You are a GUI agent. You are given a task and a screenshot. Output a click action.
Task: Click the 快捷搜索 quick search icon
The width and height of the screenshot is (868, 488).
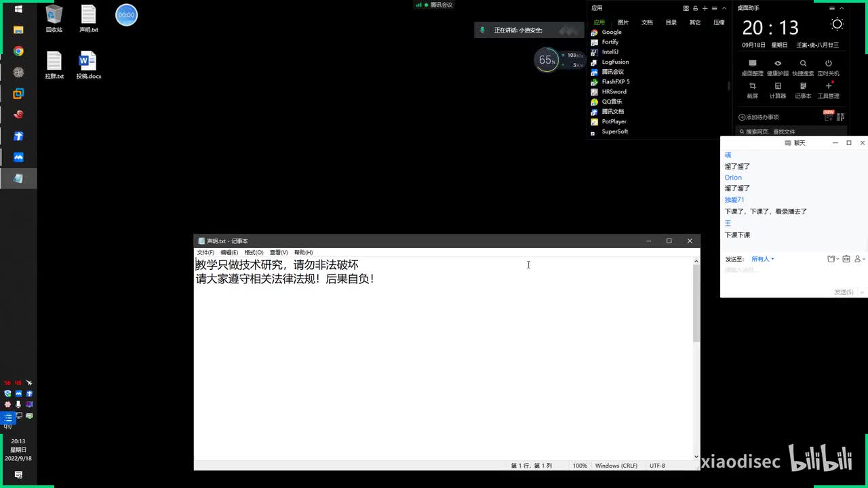tap(803, 67)
